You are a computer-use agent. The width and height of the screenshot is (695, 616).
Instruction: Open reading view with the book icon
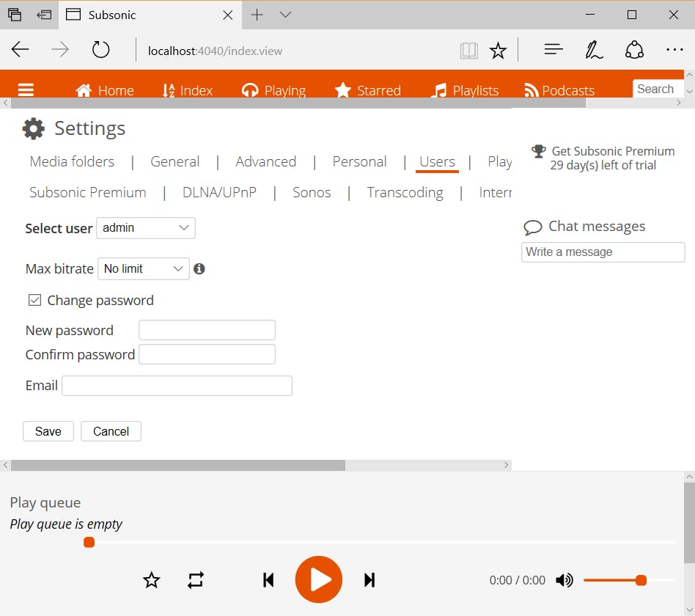point(468,51)
